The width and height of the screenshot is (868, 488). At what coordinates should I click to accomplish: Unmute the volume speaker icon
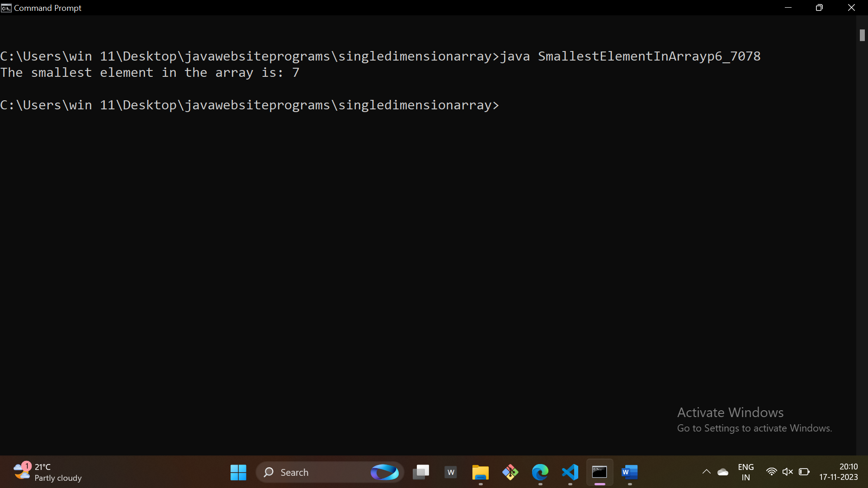click(x=788, y=472)
